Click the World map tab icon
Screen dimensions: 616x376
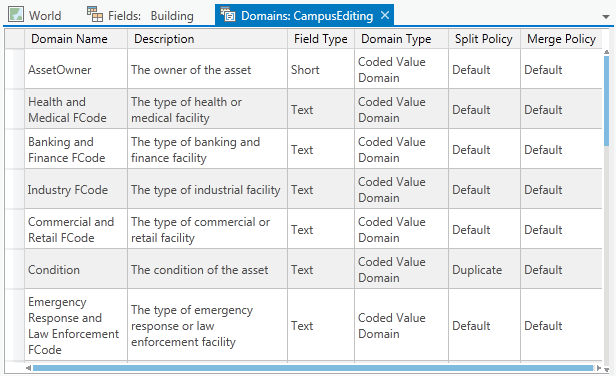click(16, 15)
